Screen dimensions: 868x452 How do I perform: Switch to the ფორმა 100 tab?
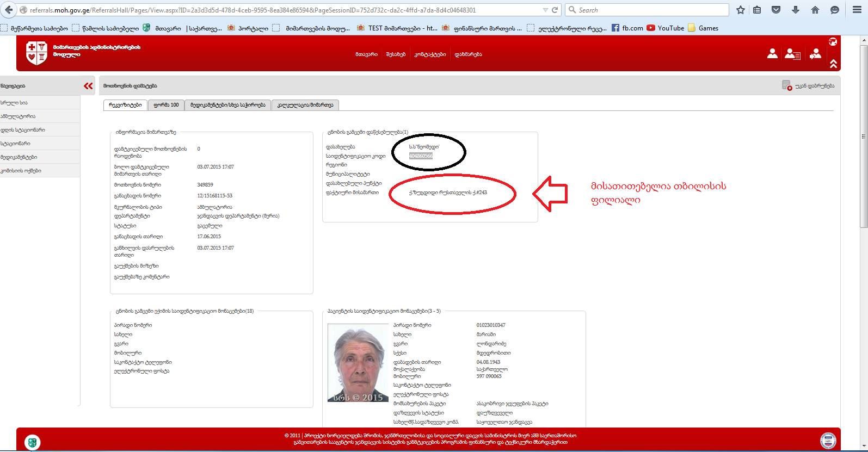[166, 105]
